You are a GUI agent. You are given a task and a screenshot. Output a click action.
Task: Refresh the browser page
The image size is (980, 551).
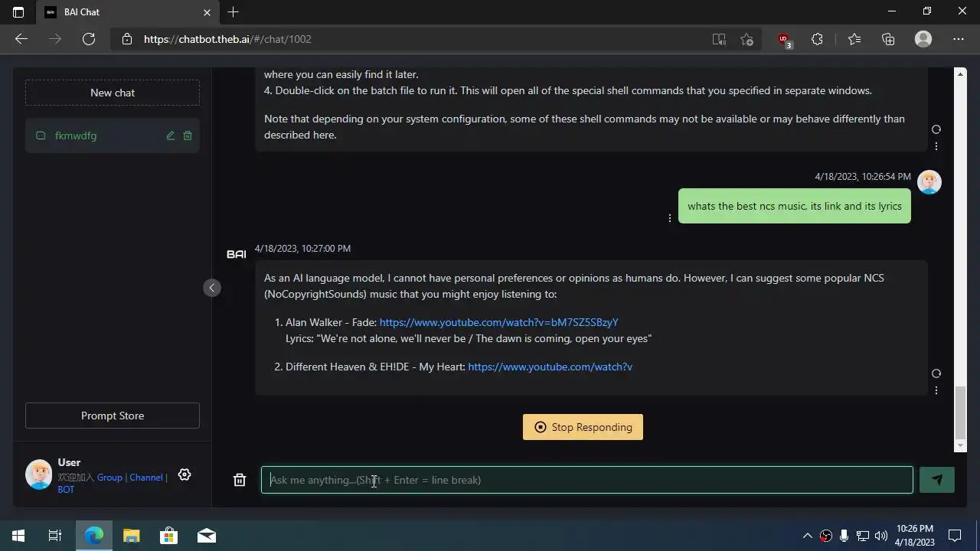click(89, 39)
